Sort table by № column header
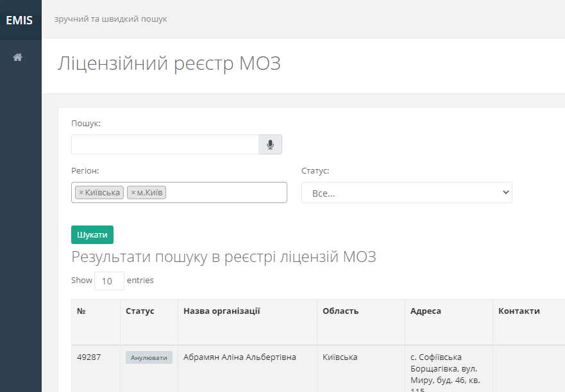This screenshot has height=392, width=565. point(96,322)
